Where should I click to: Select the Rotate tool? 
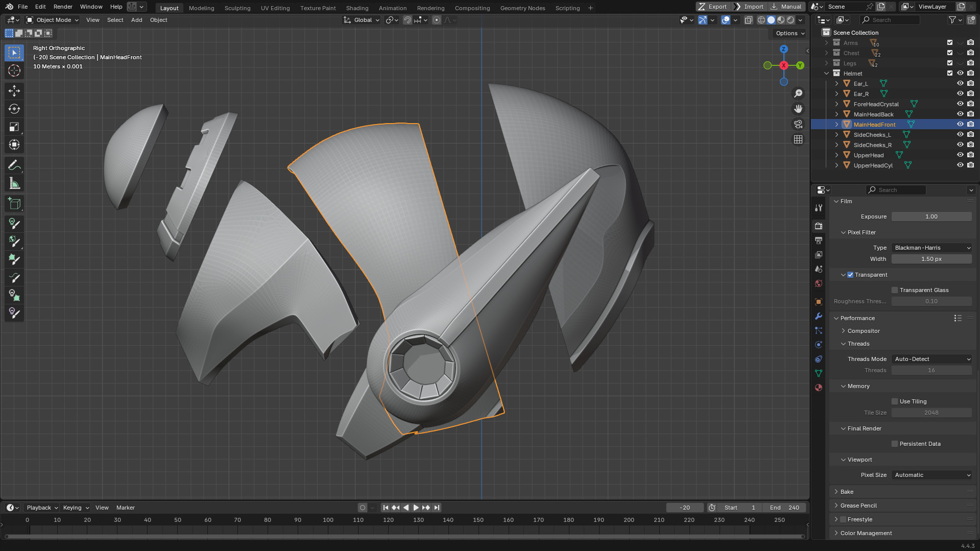click(14, 109)
